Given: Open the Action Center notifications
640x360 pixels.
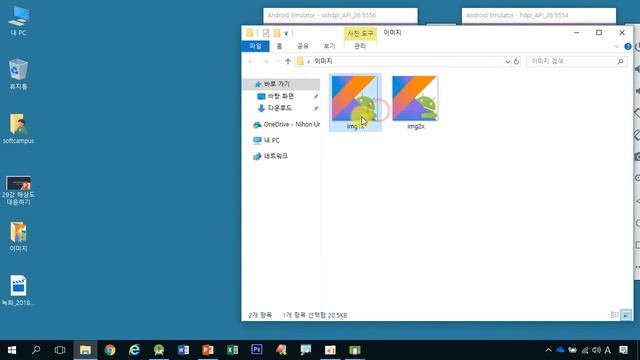Looking at the screenshot, I should [623, 350].
